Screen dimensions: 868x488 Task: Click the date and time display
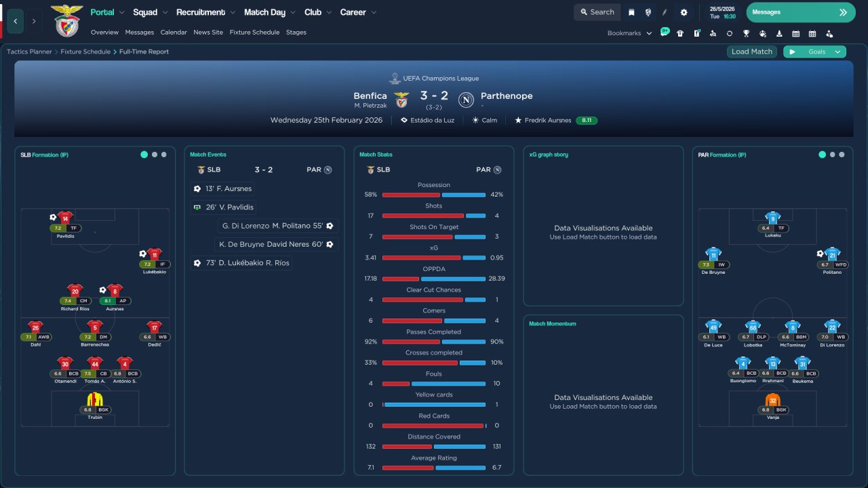point(723,12)
